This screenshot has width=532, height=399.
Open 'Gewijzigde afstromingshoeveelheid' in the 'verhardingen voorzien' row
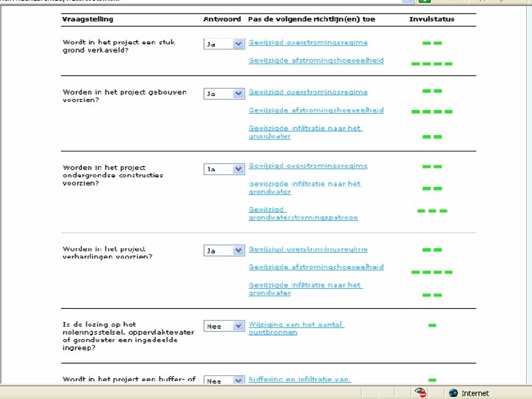pyautogui.click(x=316, y=267)
